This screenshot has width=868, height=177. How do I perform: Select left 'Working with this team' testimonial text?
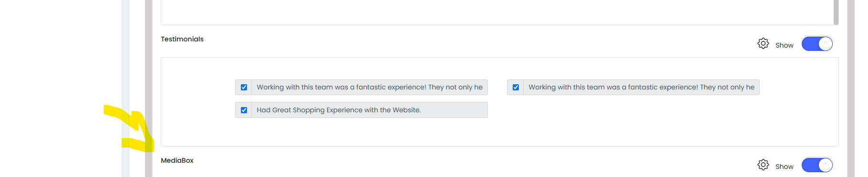(370, 87)
